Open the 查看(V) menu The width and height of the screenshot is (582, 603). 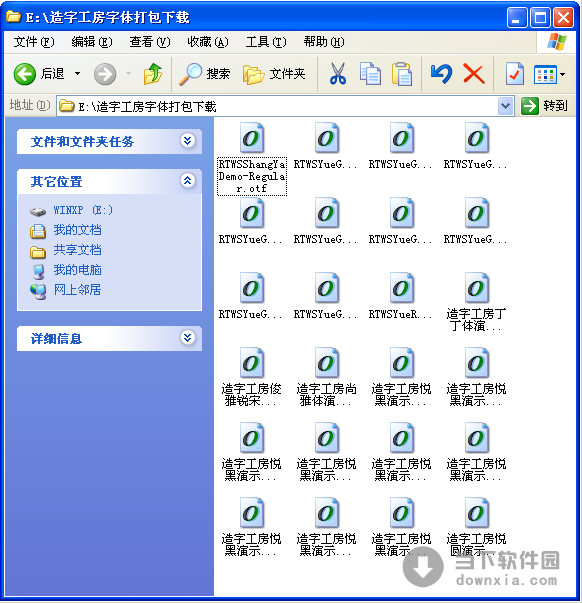pyautogui.click(x=150, y=42)
